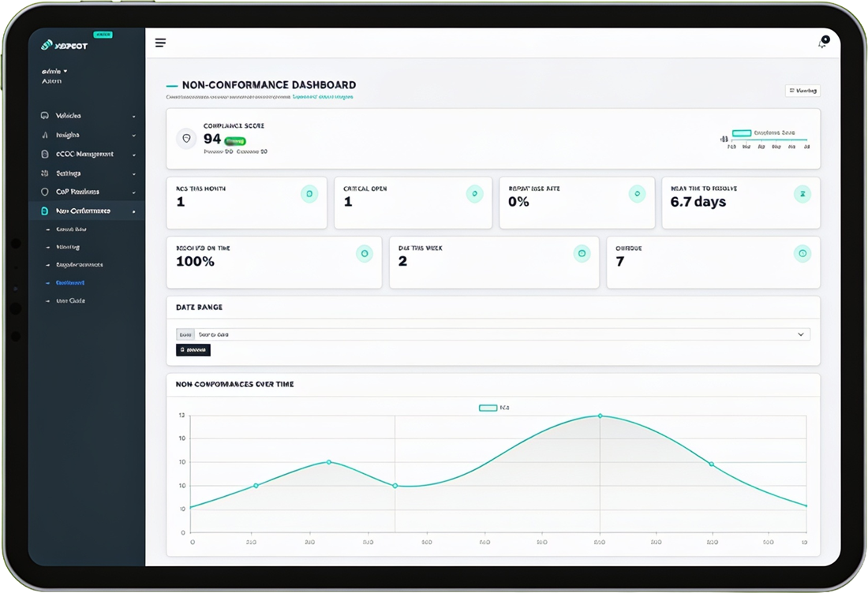
Task: Select the Non Conformance menu item
Action: 88,211
